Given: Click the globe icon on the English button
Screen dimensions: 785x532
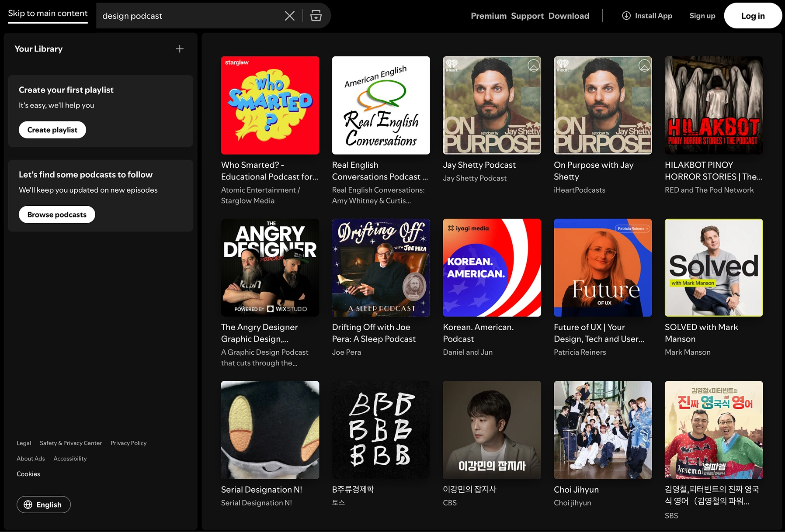Looking at the screenshot, I should click(28, 504).
